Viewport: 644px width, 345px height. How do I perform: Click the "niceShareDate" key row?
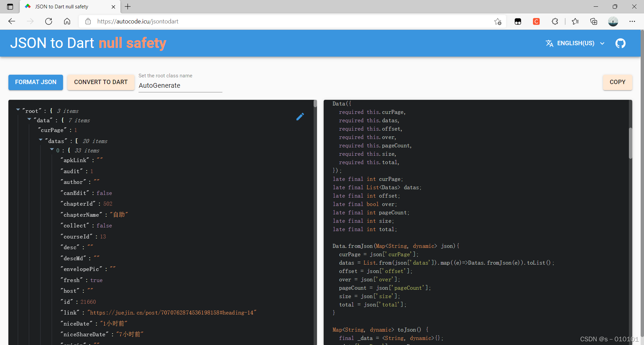coord(102,334)
